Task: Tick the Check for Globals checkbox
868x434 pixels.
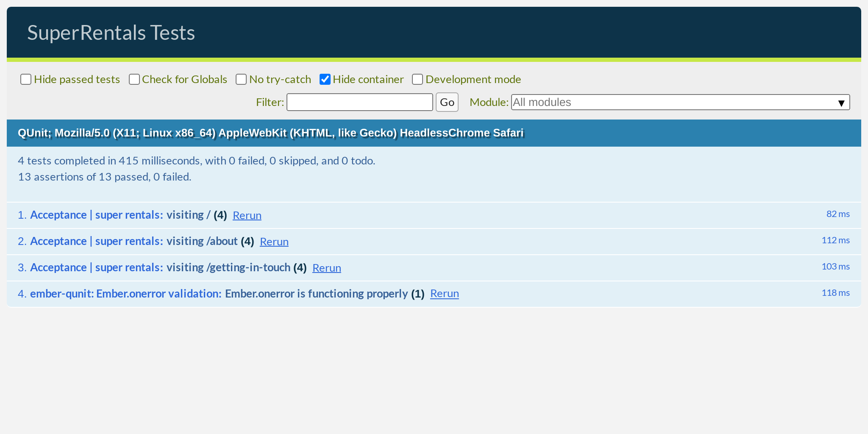Action: point(134,79)
